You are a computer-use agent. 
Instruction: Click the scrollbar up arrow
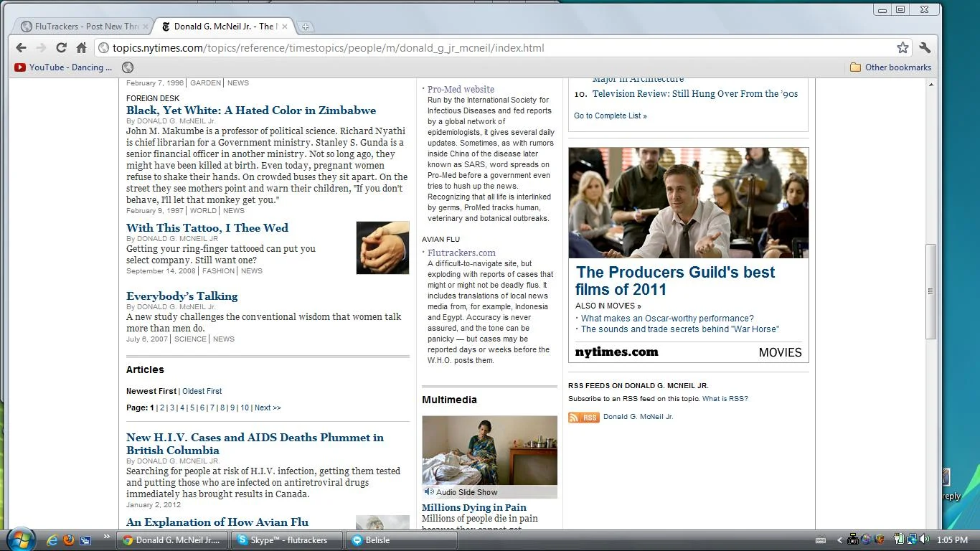(931, 85)
